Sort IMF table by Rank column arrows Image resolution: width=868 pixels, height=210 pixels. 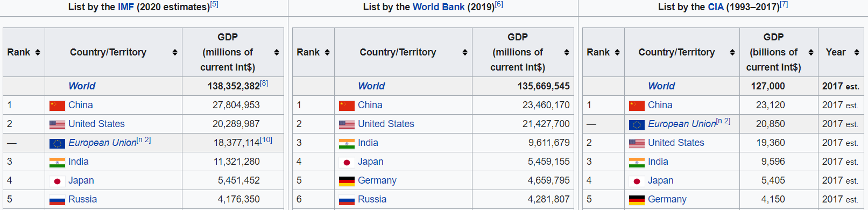pos(38,52)
